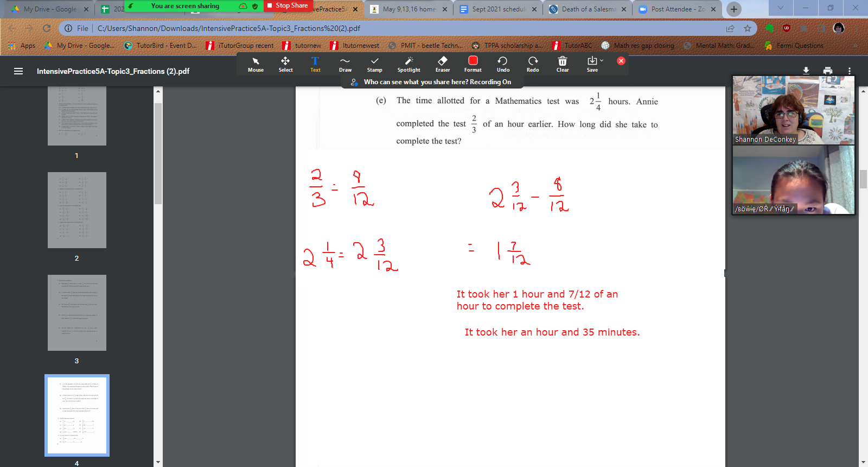Print the PDF document
Viewport: 868px width, 467px height.
pos(828,71)
